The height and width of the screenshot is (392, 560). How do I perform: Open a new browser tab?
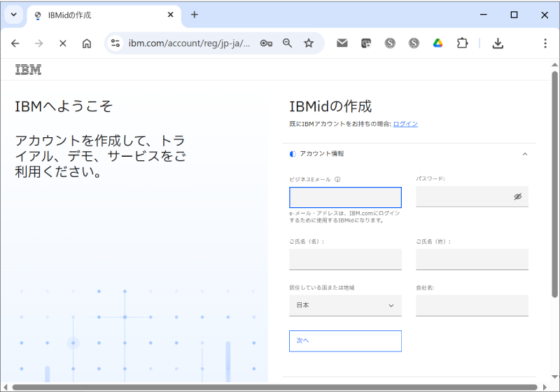(x=195, y=15)
